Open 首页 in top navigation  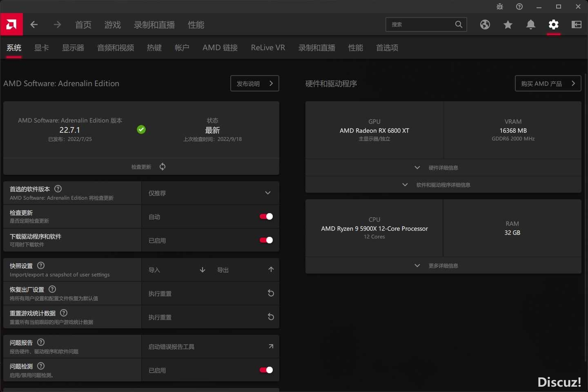pos(83,25)
